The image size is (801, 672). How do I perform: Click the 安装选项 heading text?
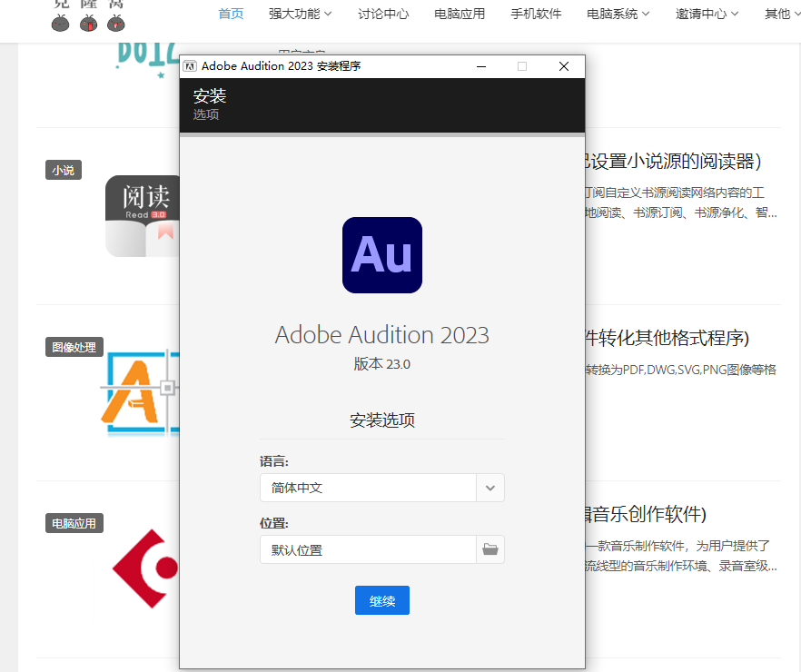382,420
